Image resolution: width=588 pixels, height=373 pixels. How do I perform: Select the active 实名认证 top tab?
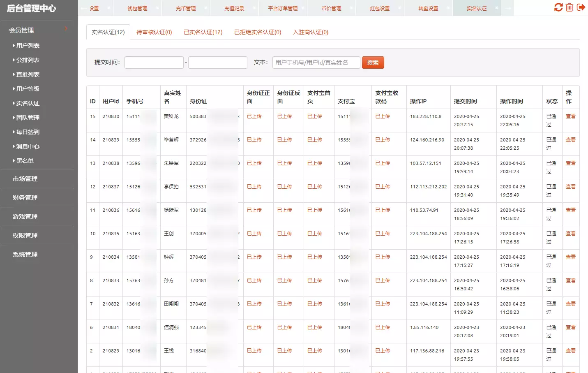477,9
